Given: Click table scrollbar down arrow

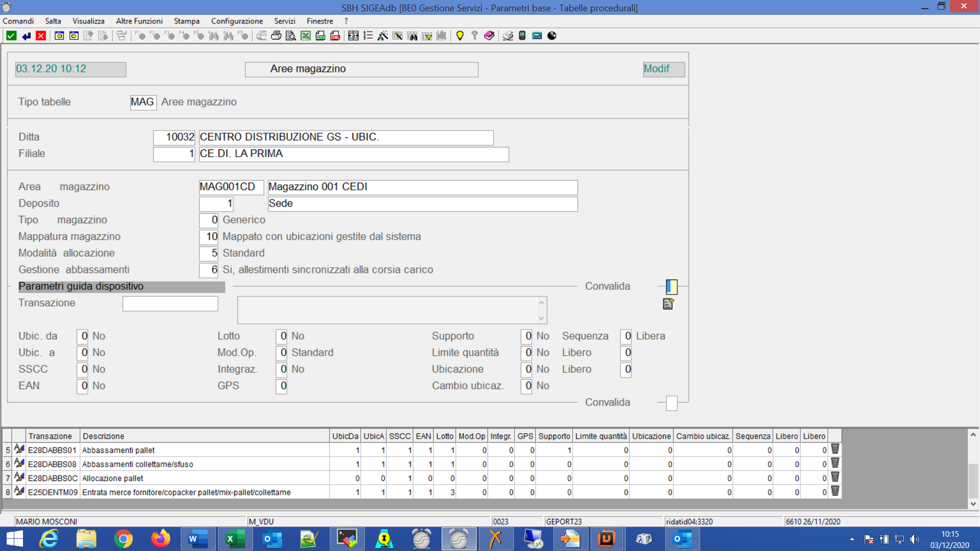Looking at the screenshot, I should pos(973,504).
